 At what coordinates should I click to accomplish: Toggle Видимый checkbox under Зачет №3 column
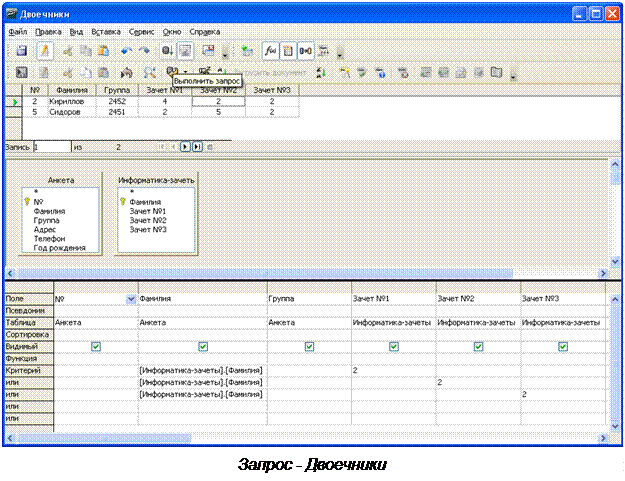tap(561, 346)
